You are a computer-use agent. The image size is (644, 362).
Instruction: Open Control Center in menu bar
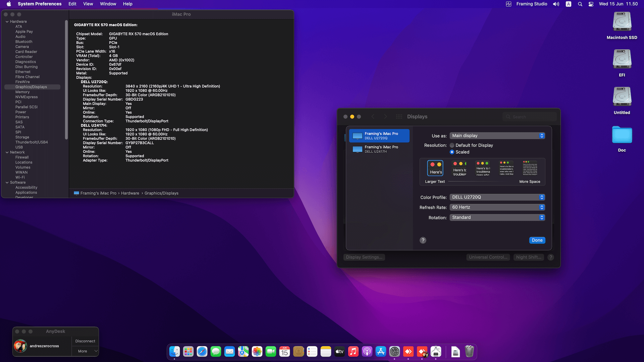point(591,4)
